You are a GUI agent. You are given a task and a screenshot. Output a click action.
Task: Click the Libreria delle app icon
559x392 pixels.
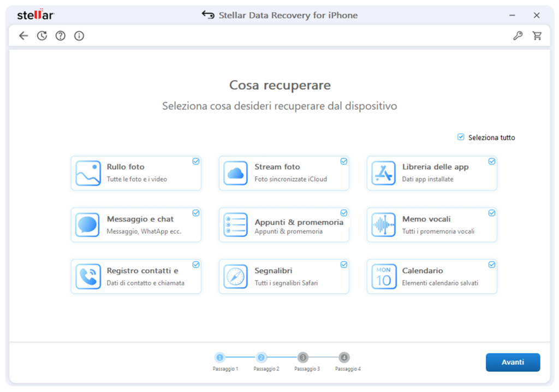click(383, 173)
